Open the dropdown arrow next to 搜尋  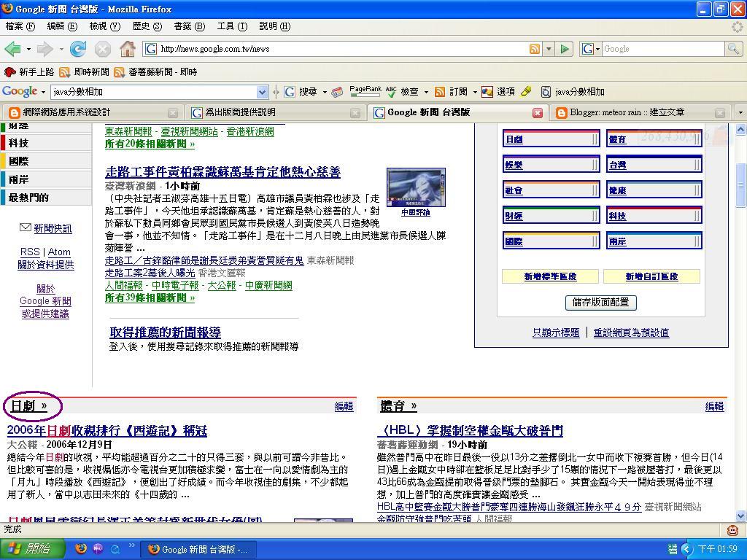point(325,92)
